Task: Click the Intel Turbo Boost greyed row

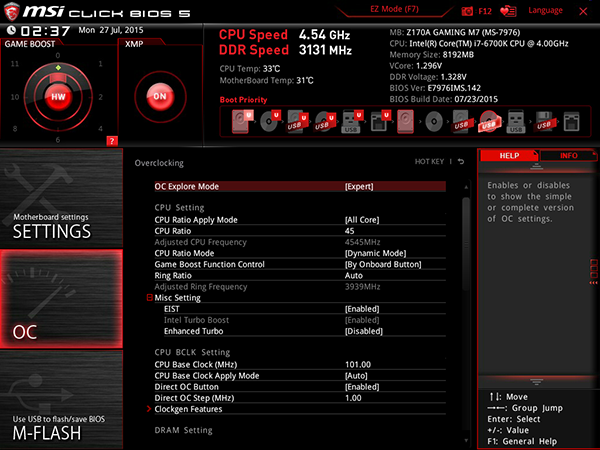Action: 300,320
